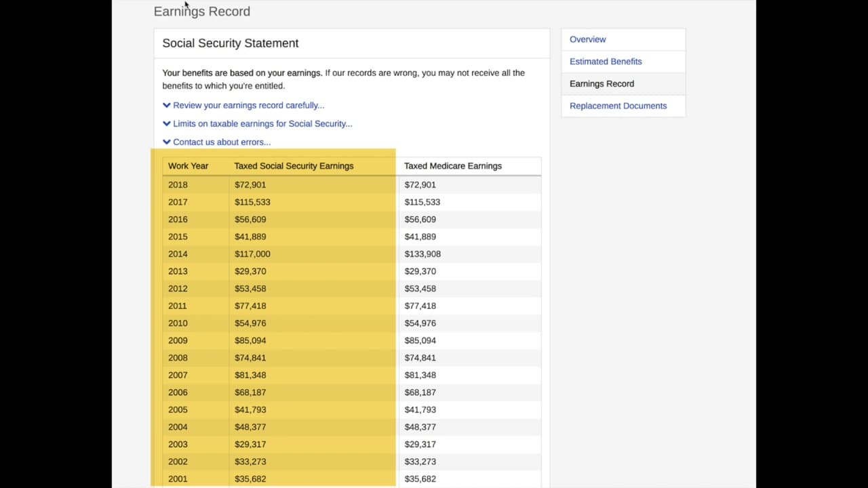Image resolution: width=868 pixels, height=488 pixels.
Task: Click 2013 Social Security earnings $29,370
Action: 250,271
